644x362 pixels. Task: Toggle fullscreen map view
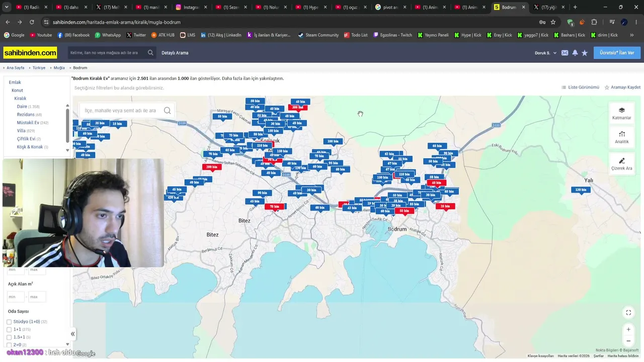pos(628,313)
